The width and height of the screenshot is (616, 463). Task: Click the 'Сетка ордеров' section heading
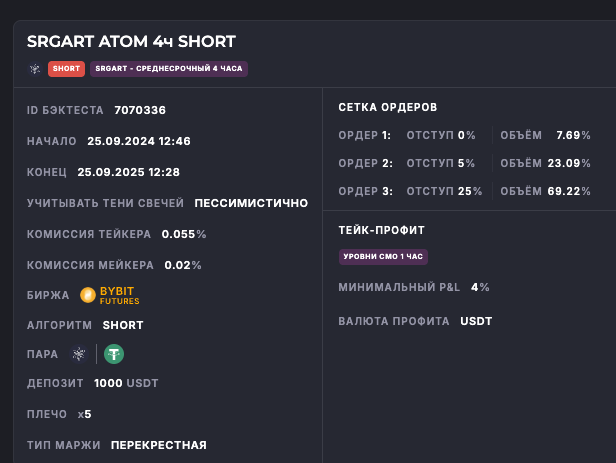point(388,106)
